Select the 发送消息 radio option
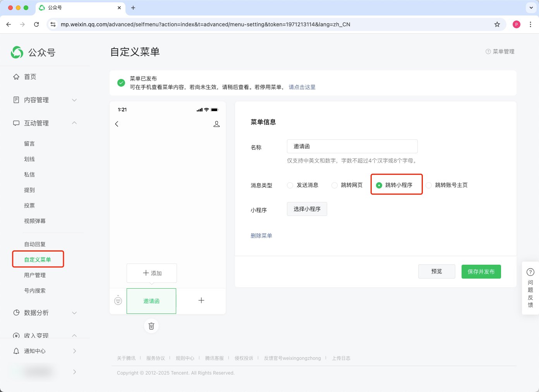Image resolution: width=539 pixels, height=392 pixels. (x=290, y=185)
